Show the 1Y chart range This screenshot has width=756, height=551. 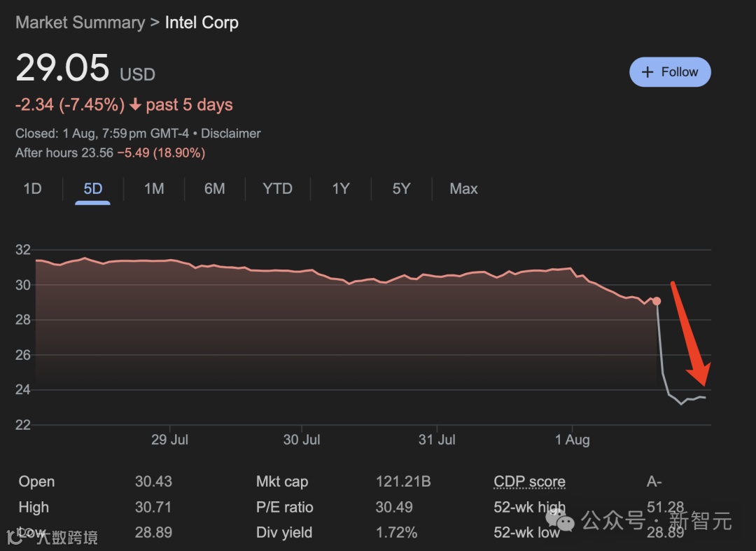[340, 188]
